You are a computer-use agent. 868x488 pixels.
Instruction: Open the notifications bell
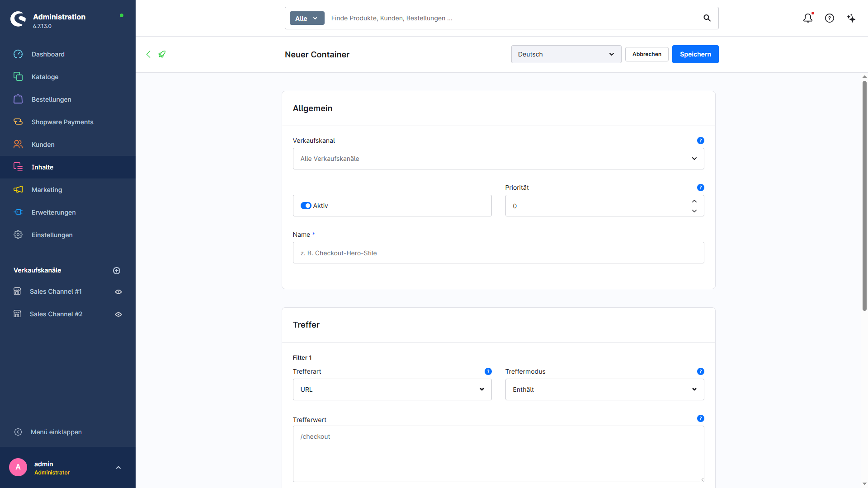[808, 18]
